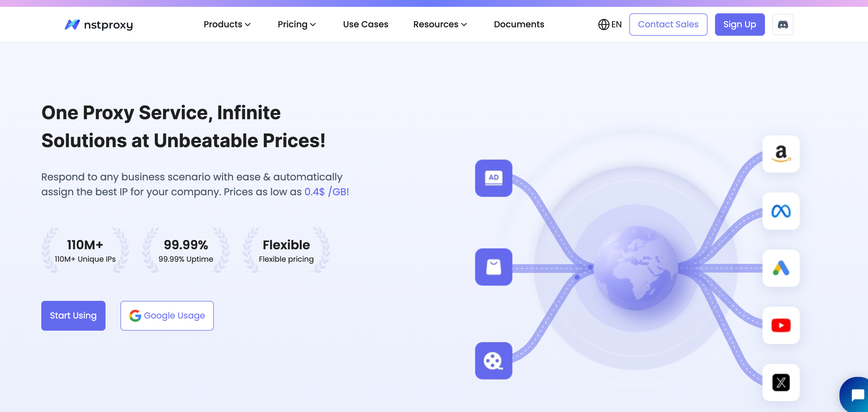Image resolution: width=868 pixels, height=412 pixels.
Task: Expand the Resources dropdown menu
Action: pos(440,25)
